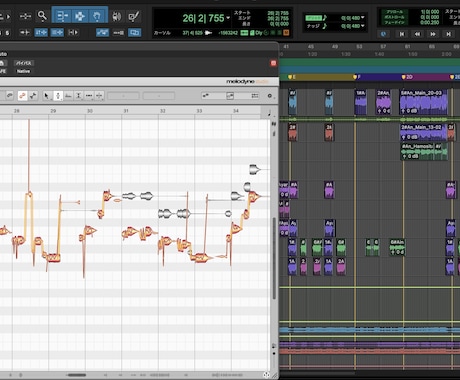Choose Melodyne's formant tool
The image size is (460, 380).
(x=68, y=96)
